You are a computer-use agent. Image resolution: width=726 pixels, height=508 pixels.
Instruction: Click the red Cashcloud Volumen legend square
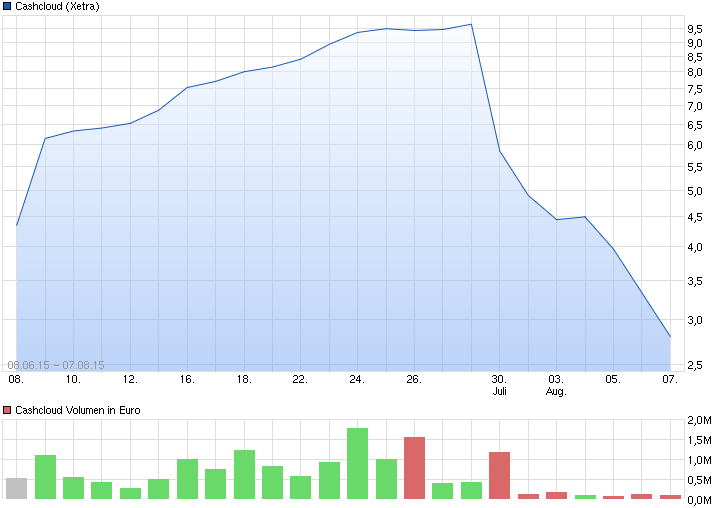pyautogui.click(x=7, y=410)
